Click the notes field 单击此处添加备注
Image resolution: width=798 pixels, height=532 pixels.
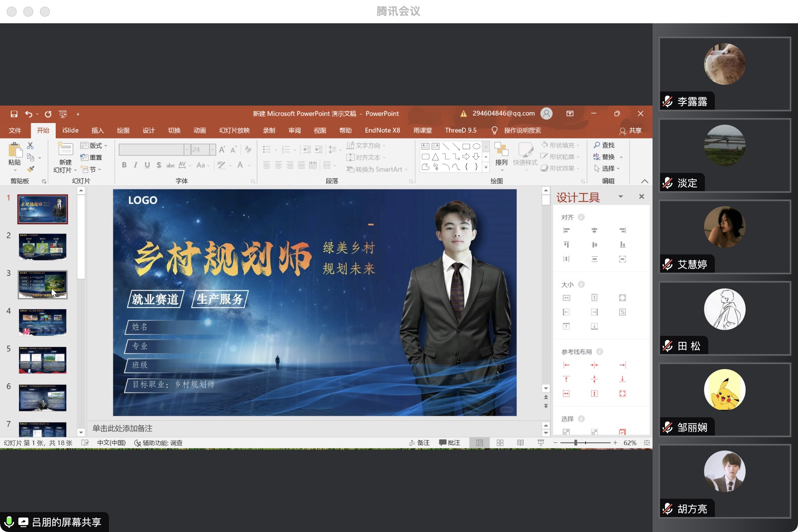click(123, 428)
